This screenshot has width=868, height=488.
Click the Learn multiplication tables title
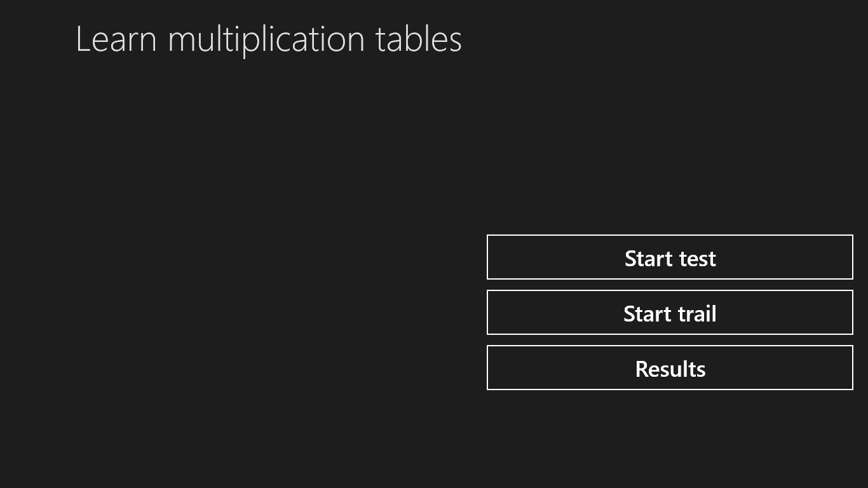tap(269, 38)
